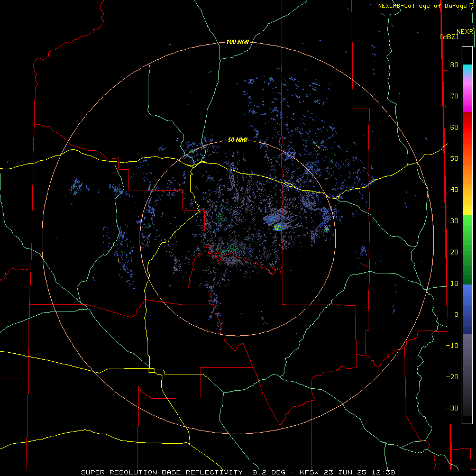Click the "KFSX 23 JUN 25 12:30" timestamp
The width and height of the screenshot is (476, 476).
[x=347, y=472]
